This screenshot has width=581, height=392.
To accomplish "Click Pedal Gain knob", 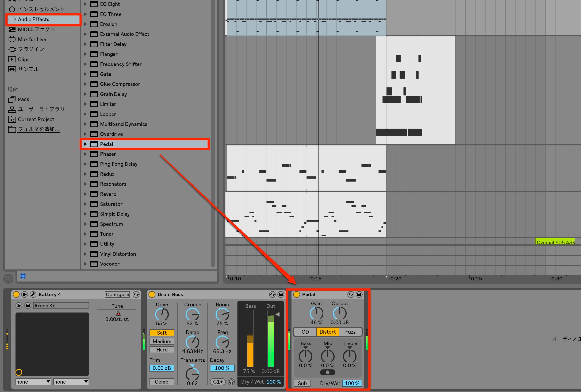I will (x=316, y=313).
